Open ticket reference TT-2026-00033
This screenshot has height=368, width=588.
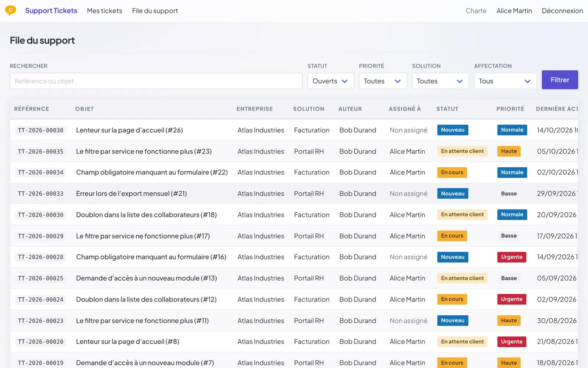40,194
